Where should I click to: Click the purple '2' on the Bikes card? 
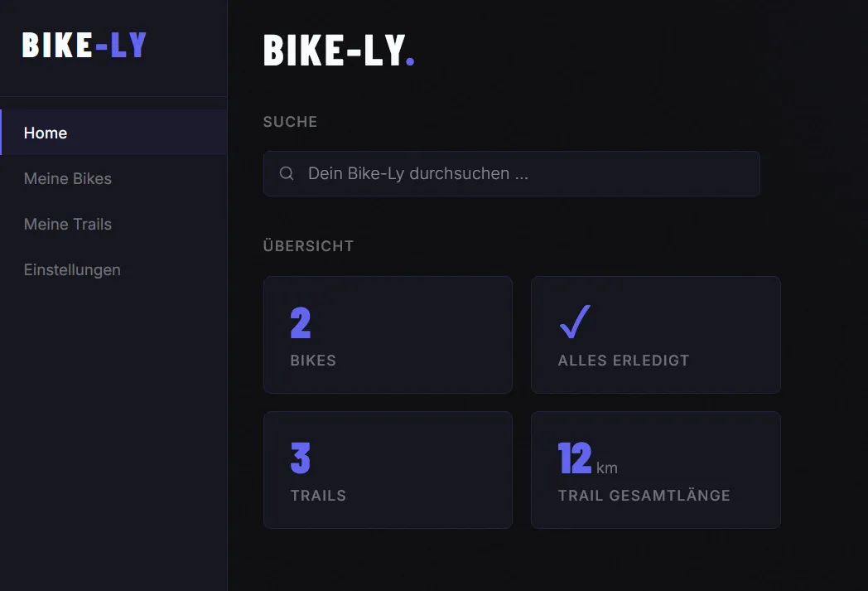300,323
